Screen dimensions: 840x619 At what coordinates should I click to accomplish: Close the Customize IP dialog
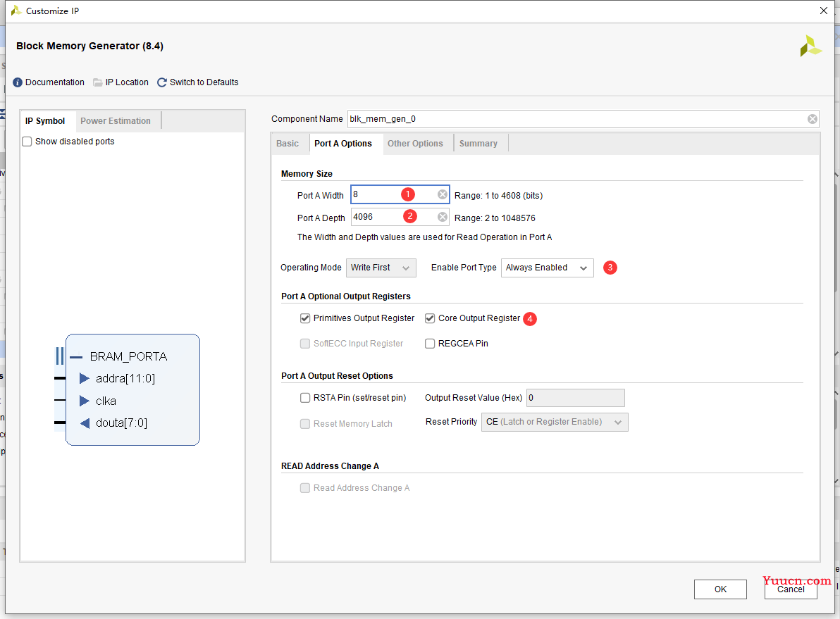[x=824, y=11]
